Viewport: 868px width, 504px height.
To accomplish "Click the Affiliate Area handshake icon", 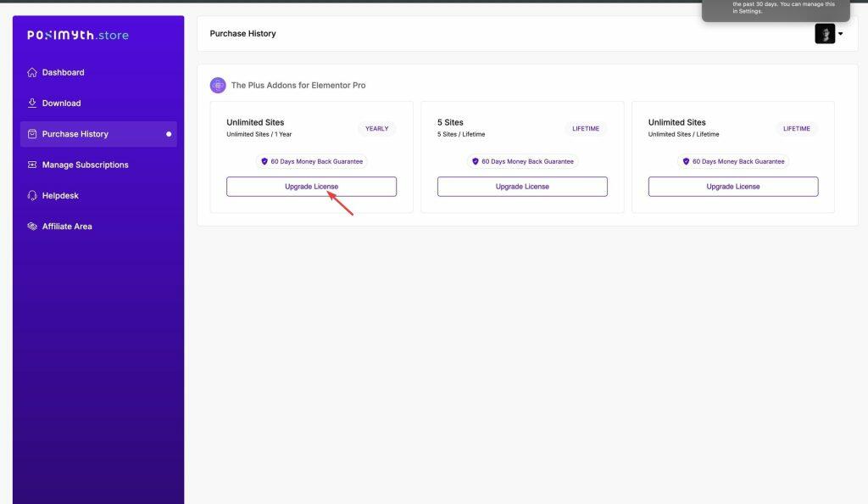I will click(x=34, y=226).
